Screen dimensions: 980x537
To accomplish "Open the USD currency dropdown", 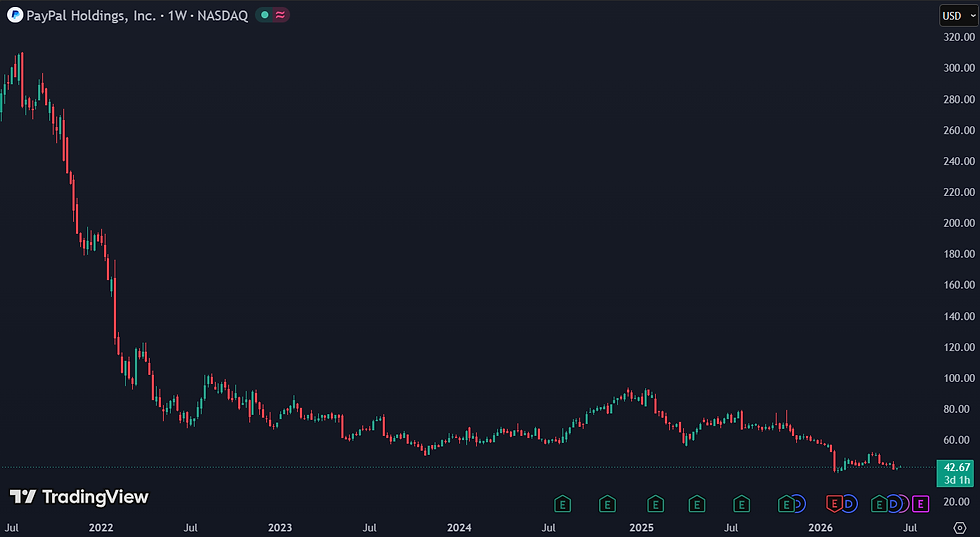I will [x=959, y=16].
